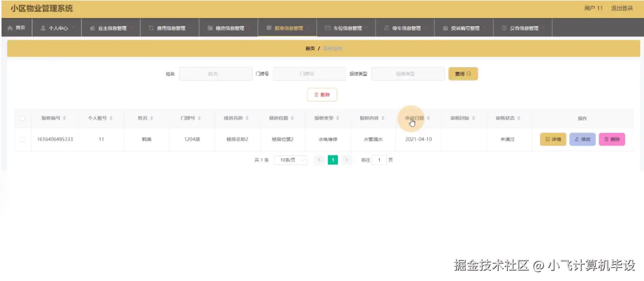The image size is (644, 281).
Task: Click the 详情 button in row 郭美
Action: (x=554, y=139)
